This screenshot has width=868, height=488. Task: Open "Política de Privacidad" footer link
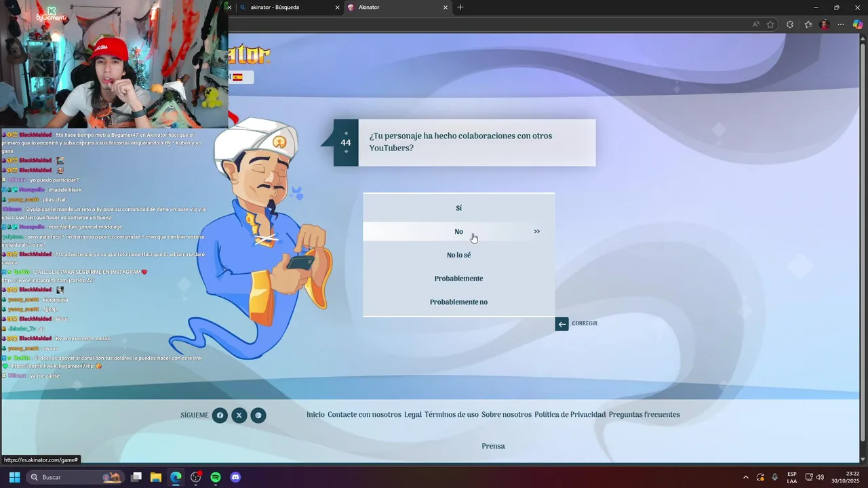570,415
